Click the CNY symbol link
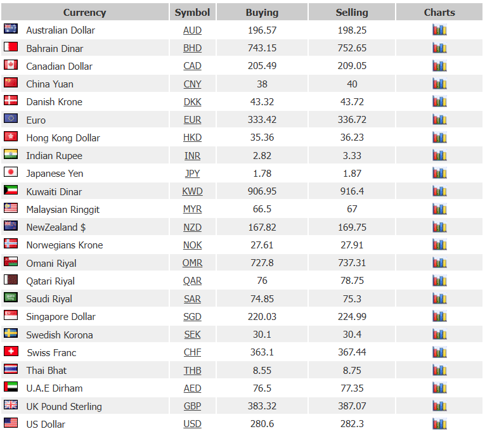Image resolution: width=492 pixels, height=448 pixels. coord(192,84)
